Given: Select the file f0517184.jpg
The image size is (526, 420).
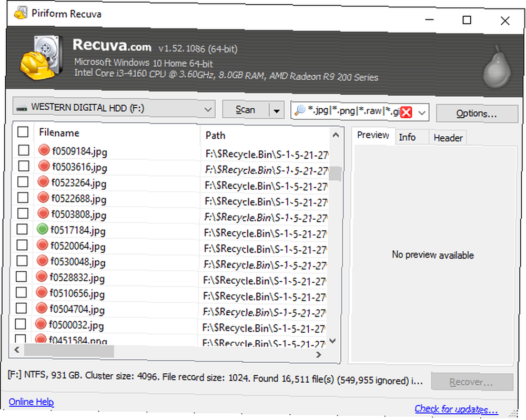Looking at the screenshot, I should [x=78, y=231].
